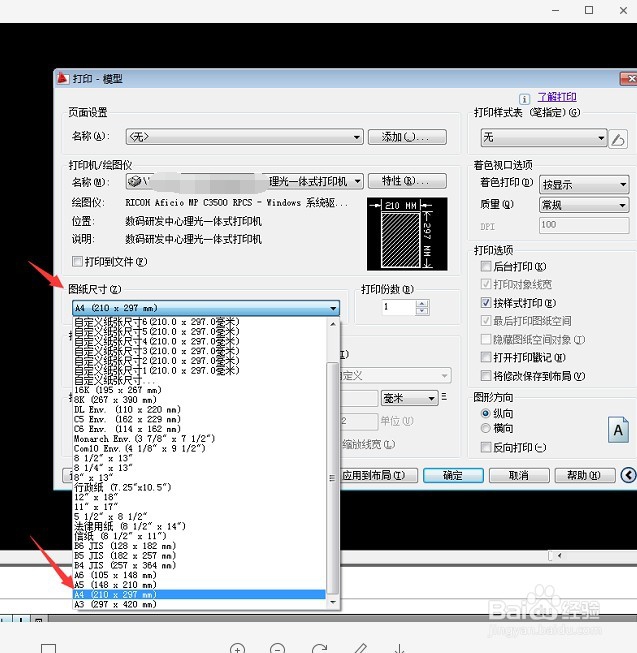Screen dimensions: 637x653
Task: Check 隐藏图纸空间对象 option
Action: point(485,339)
